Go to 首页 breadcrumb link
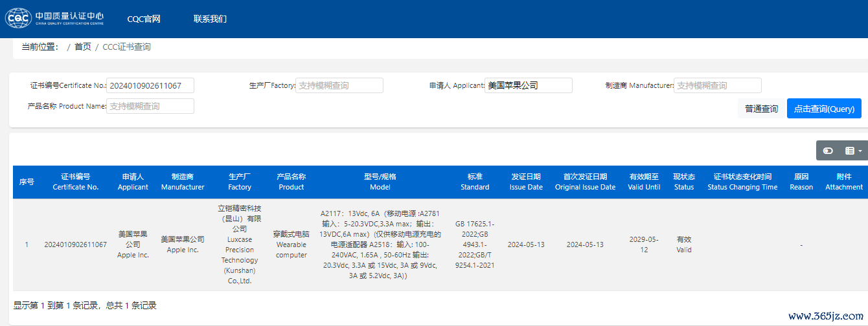This screenshot has height=326, width=868. click(83, 47)
